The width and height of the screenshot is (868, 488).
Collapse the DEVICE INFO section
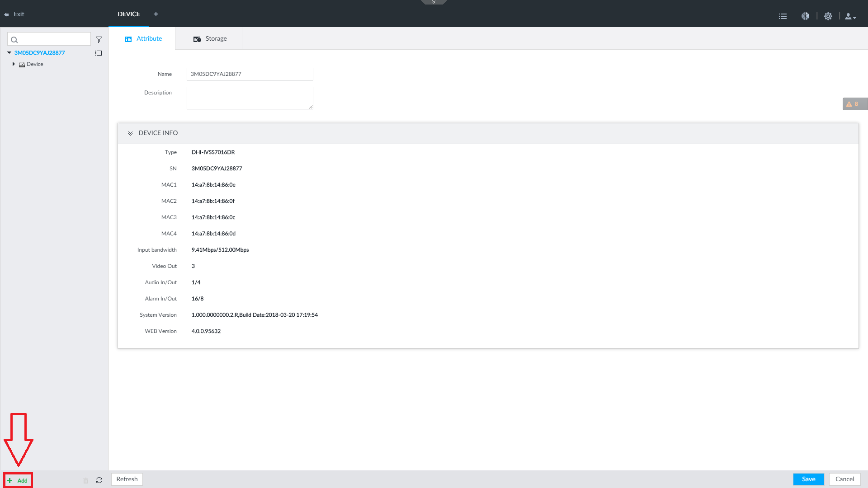tap(130, 133)
